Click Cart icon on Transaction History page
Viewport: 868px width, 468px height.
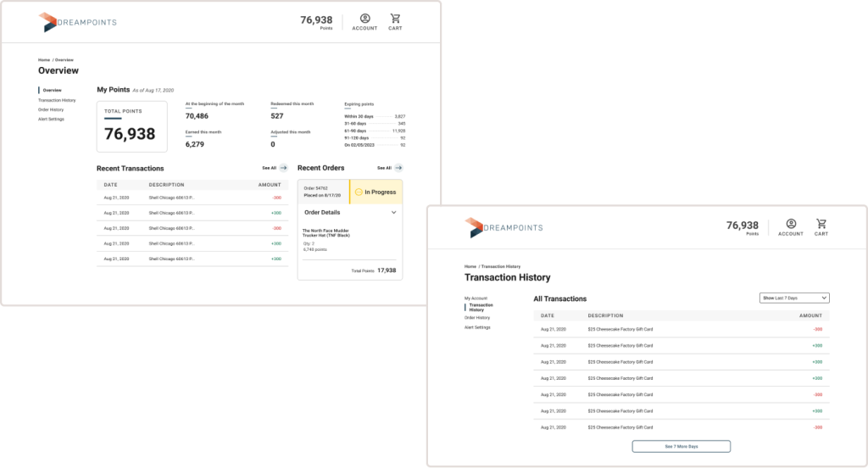pyautogui.click(x=821, y=224)
